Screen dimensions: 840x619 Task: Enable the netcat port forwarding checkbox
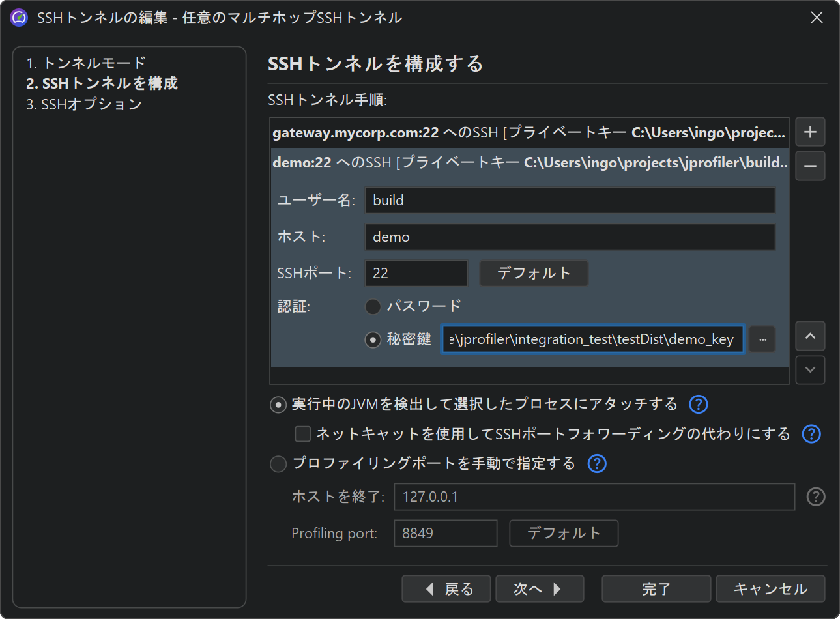(303, 434)
